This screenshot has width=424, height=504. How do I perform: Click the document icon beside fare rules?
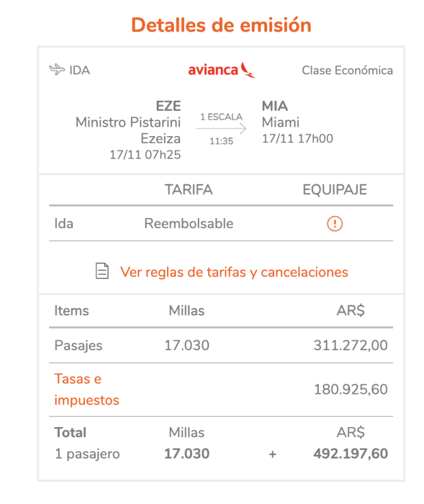(102, 271)
